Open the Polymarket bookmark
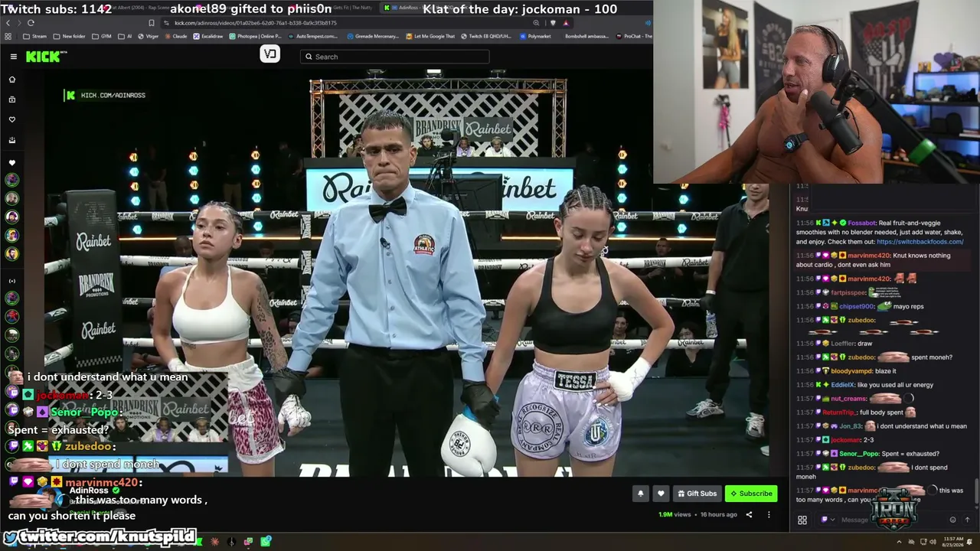980x551 pixels. (x=535, y=36)
